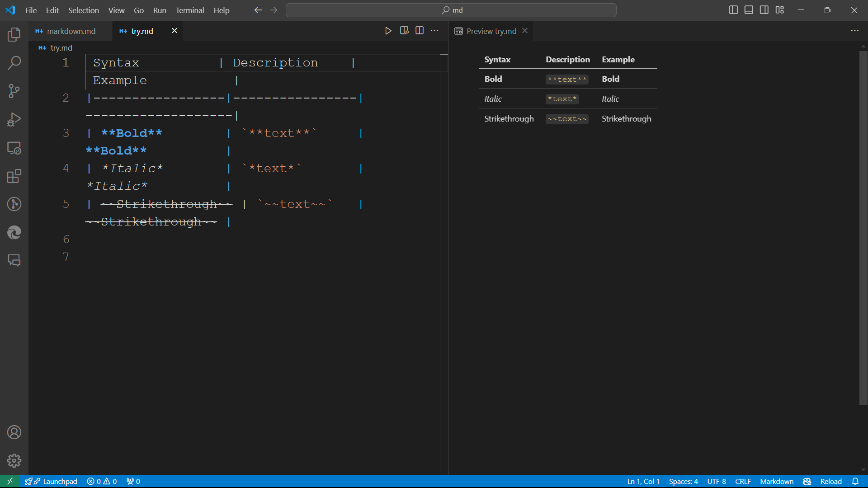Click line number 3 in the gutter
The height and width of the screenshot is (488, 868).
(x=66, y=133)
